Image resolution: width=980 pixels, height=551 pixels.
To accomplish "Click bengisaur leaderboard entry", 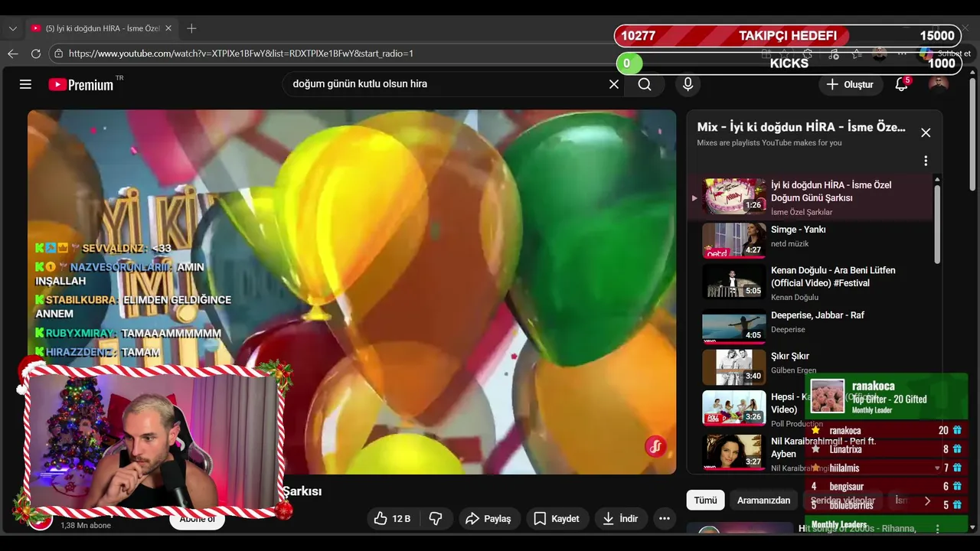I will pyautogui.click(x=846, y=487).
